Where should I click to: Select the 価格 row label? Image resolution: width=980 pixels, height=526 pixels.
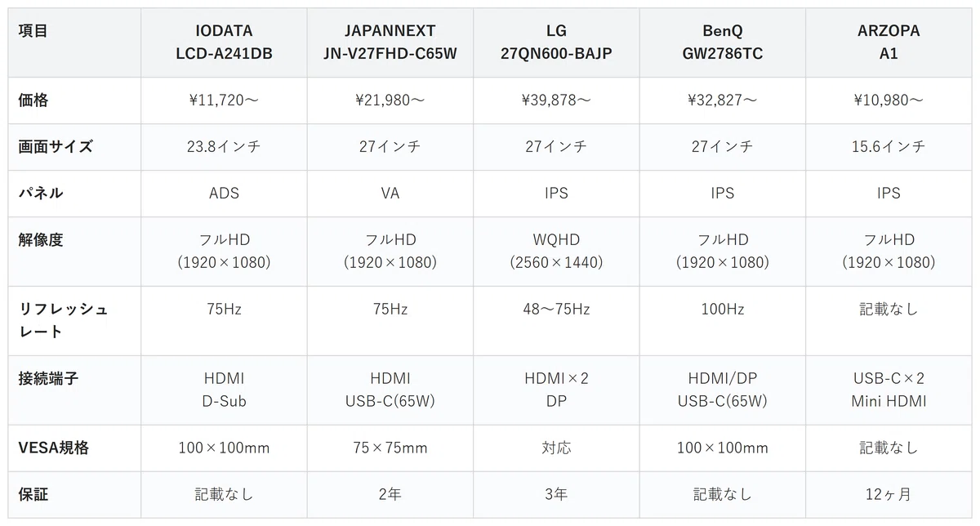(74, 100)
